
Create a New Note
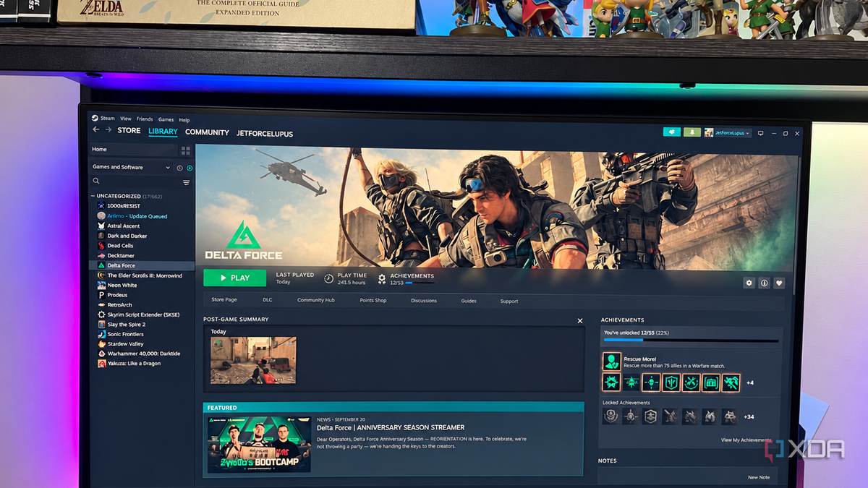[x=759, y=477]
